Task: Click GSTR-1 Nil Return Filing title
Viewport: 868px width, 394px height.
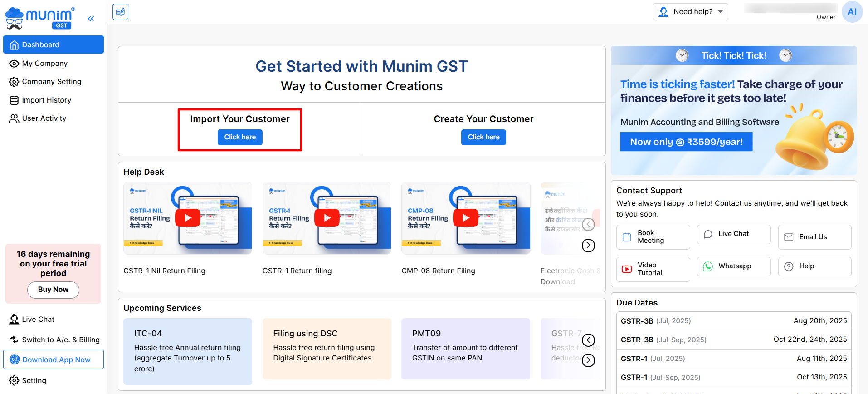Action: (164, 271)
